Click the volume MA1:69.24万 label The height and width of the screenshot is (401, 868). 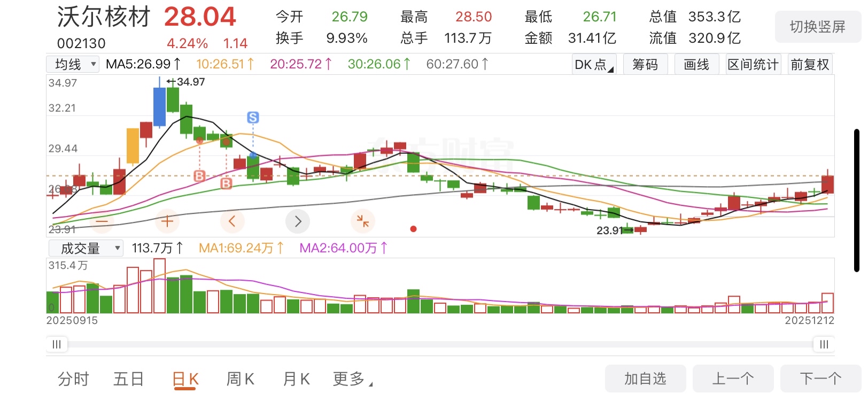click(x=241, y=248)
